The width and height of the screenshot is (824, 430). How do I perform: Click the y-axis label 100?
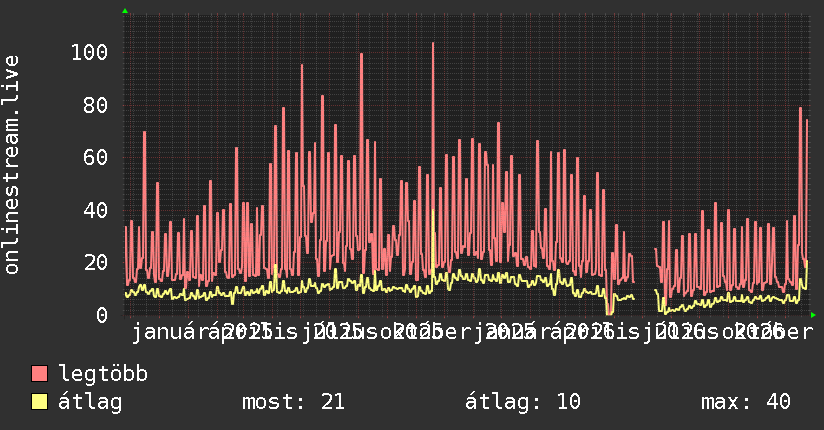coord(89,53)
